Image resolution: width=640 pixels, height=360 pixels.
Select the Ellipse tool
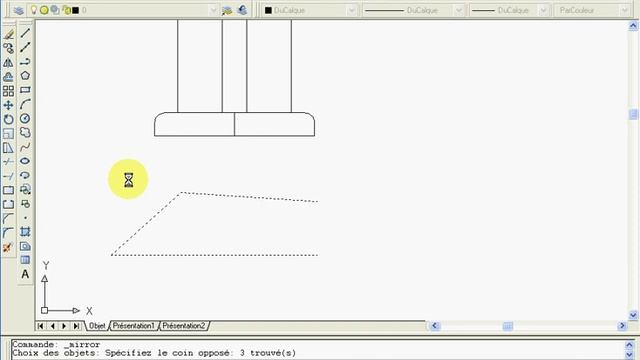coord(25,161)
